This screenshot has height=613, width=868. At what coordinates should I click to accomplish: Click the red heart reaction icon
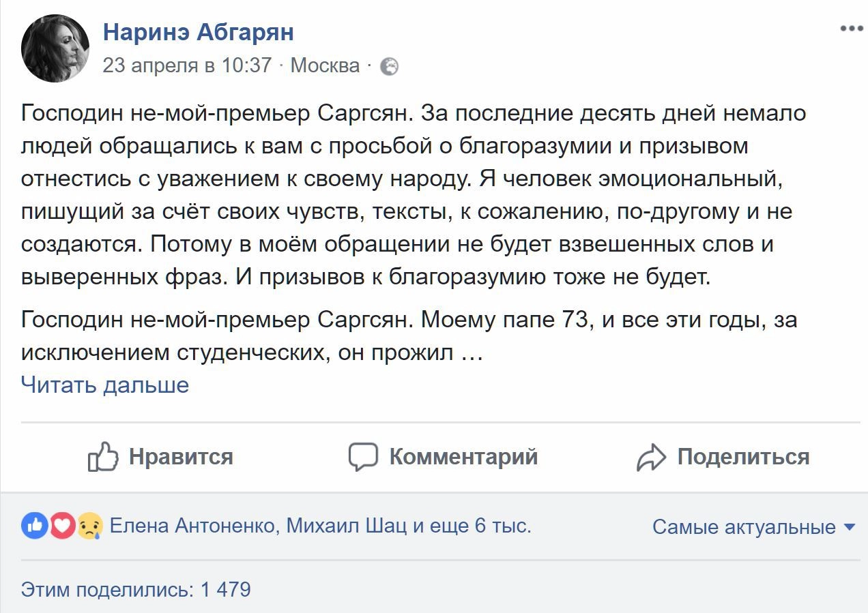(x=62, y=526)
